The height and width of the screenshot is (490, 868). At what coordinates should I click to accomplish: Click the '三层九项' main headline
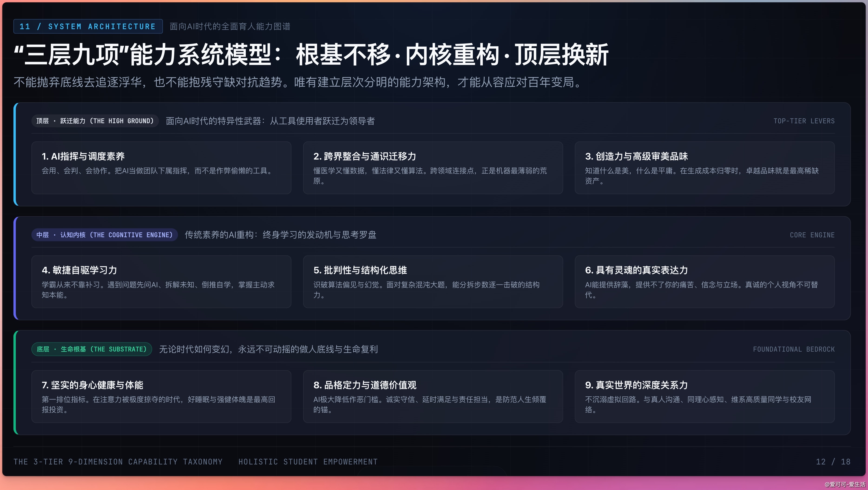(x=311, y=55)
